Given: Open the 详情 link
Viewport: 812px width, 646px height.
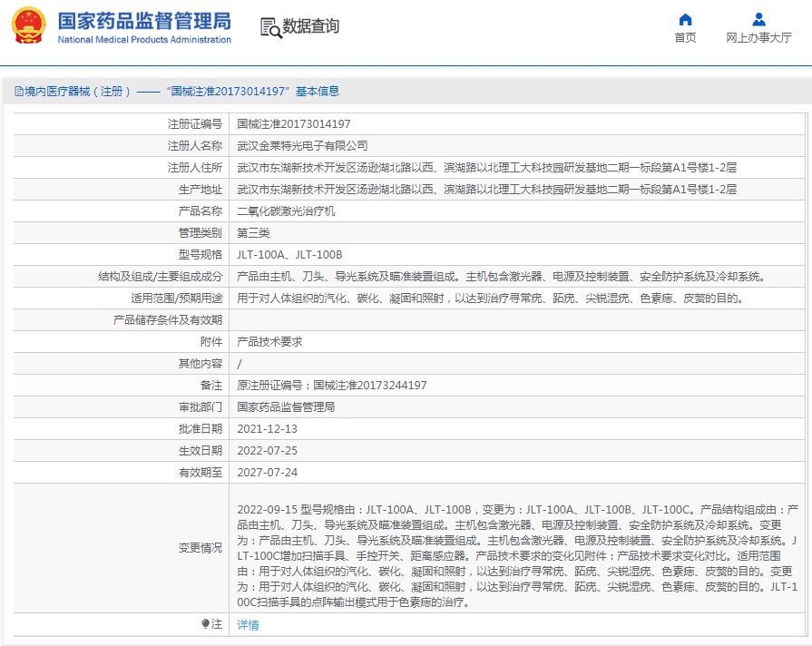Looking at the screenshot, I should [x=248, y=625].
